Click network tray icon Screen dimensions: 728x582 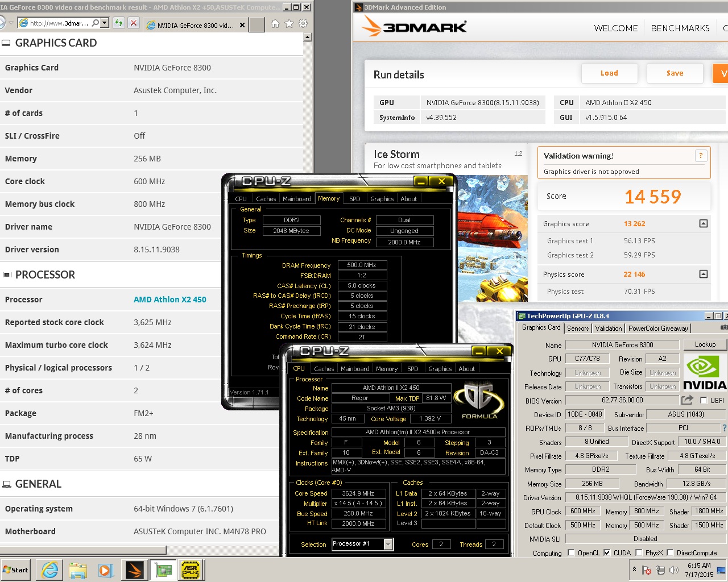[660, 569]
